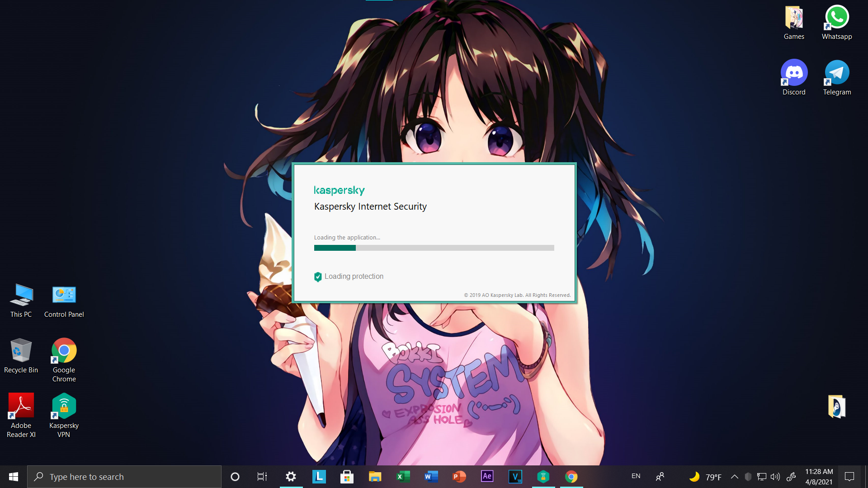Open the Telegram desktop shortcut
This screenshot has height=488, width=868.
(x=837, y=73)
